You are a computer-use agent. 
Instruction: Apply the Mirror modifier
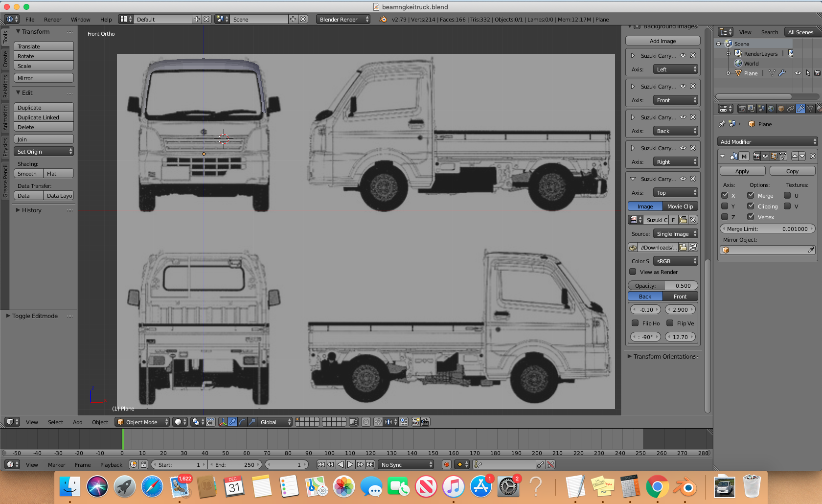tap(742, 171)
